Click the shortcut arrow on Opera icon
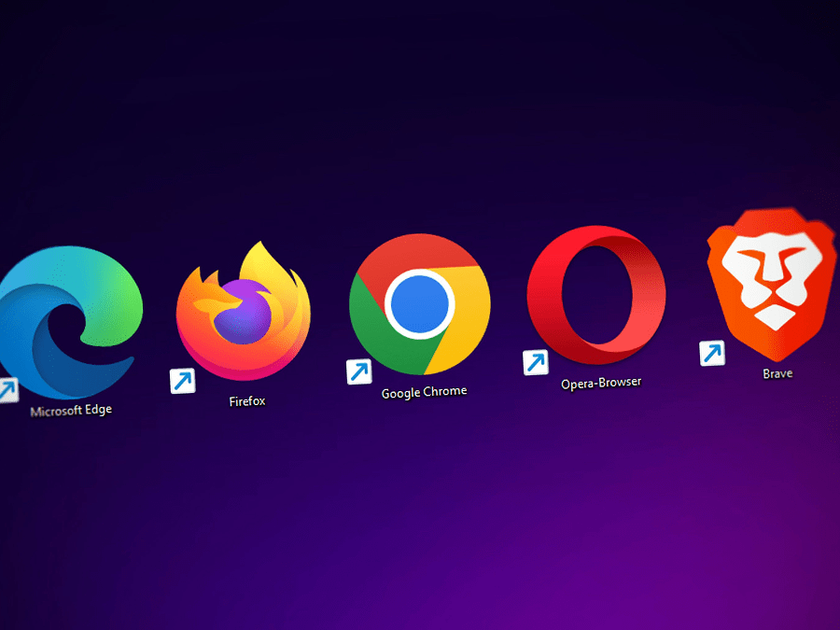Screen dimensions: 840x630 [x=536, y=362]
